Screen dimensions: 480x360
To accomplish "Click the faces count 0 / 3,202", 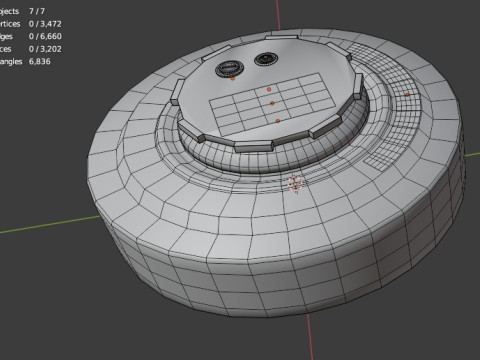I will click(x=45, y=49).
